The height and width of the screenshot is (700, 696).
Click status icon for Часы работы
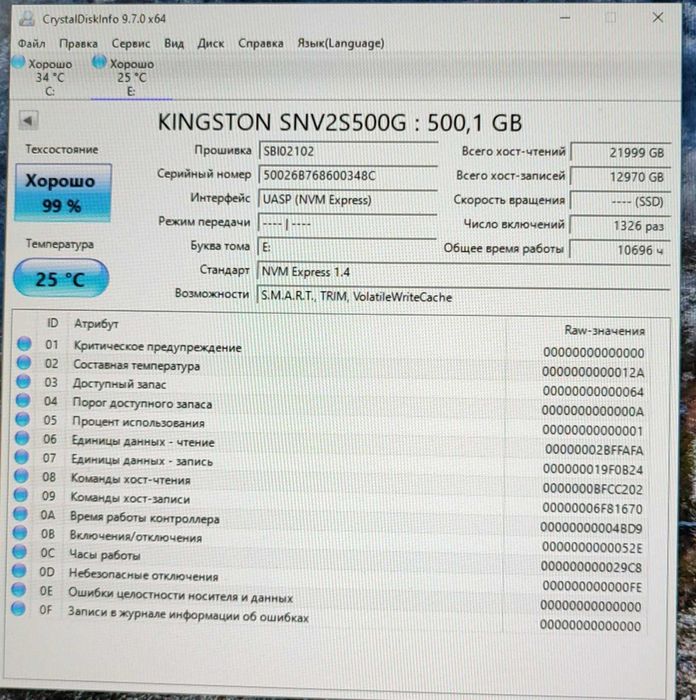point(19,552)
